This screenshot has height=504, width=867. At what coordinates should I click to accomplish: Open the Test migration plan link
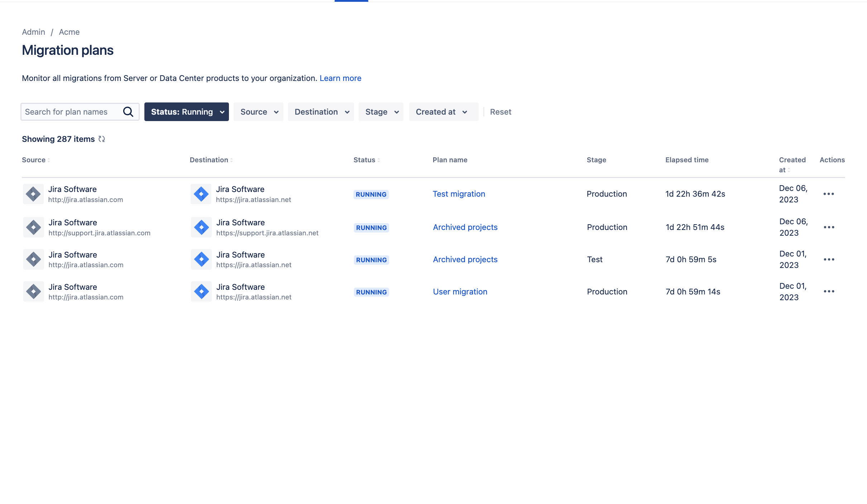459,194
